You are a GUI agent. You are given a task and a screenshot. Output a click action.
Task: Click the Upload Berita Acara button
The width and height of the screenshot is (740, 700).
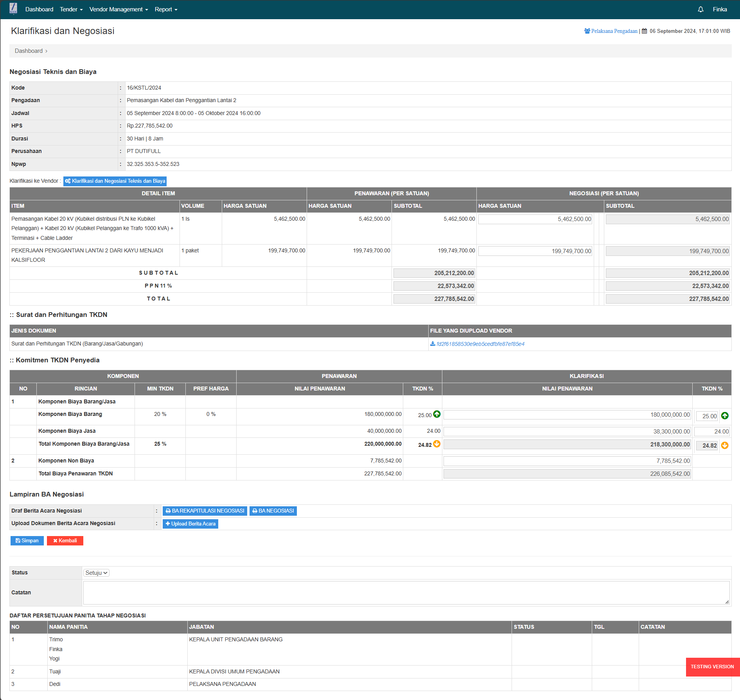[x=190, y=524]
